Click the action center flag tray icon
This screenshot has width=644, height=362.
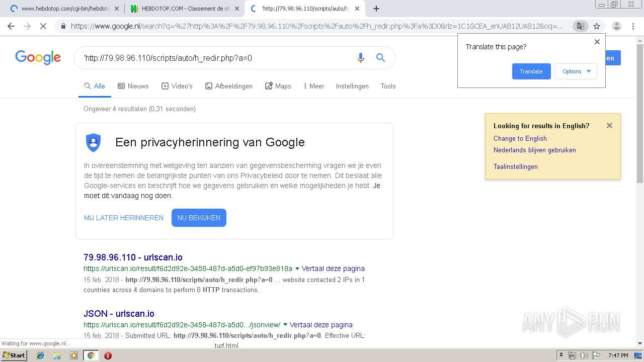click(x=596, y=355)
